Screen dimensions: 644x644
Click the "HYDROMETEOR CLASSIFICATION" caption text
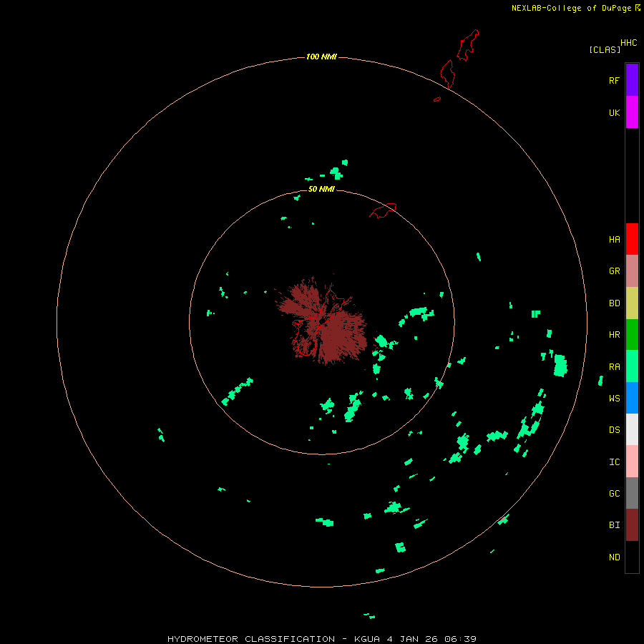pyautogui.click(x=251, y=639)
